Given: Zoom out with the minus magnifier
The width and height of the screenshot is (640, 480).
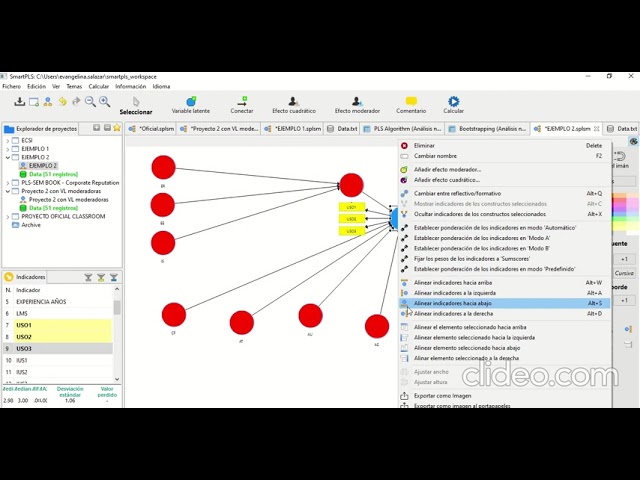Looking at the screenshot, I should (90, 102).
